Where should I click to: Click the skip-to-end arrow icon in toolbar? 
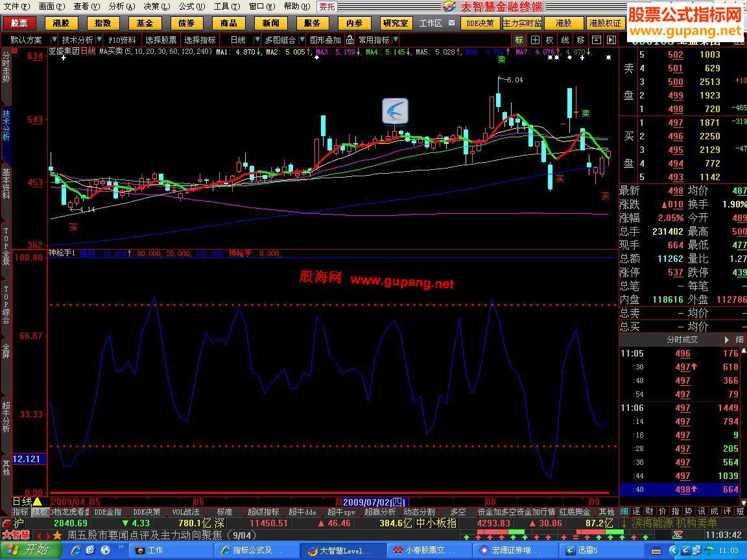(610, 40)
